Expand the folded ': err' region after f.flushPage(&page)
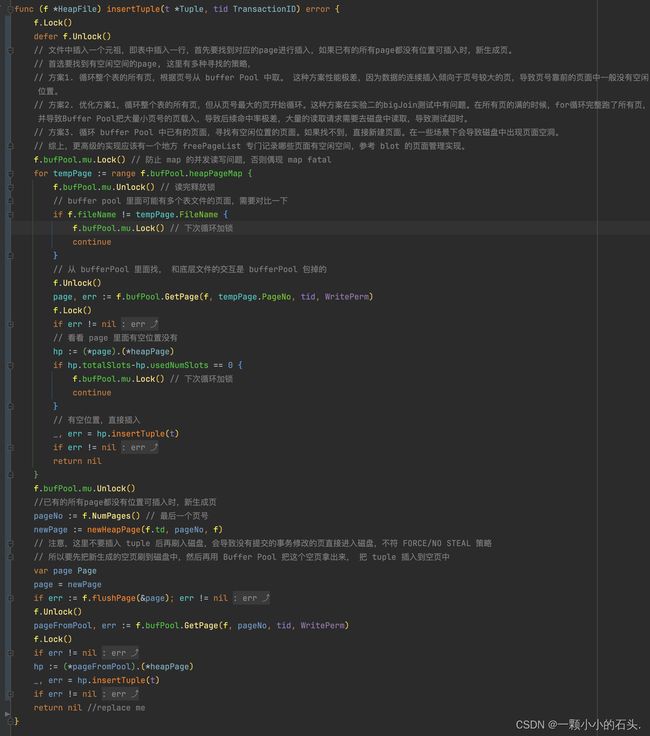 pos(252,598)
